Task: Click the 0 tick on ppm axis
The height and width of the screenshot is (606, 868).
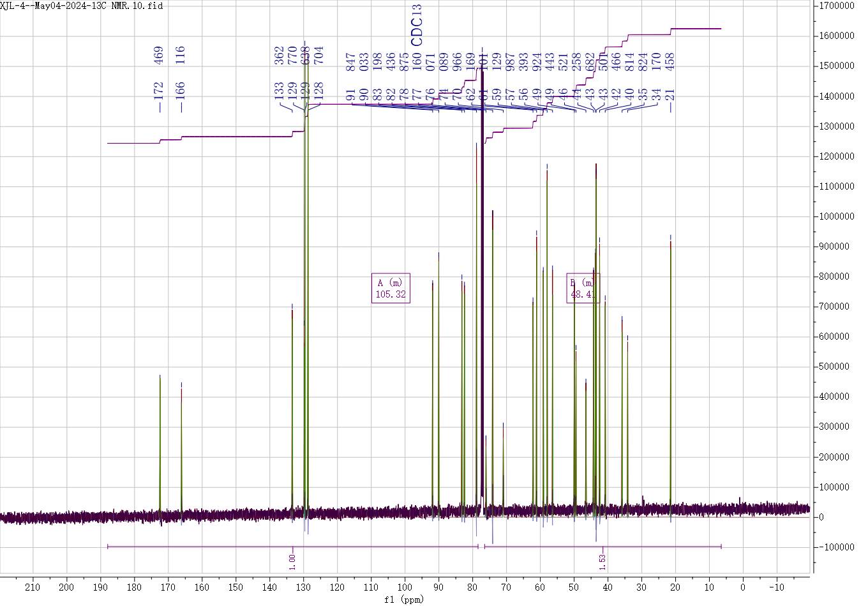Action: coord(743,587)
